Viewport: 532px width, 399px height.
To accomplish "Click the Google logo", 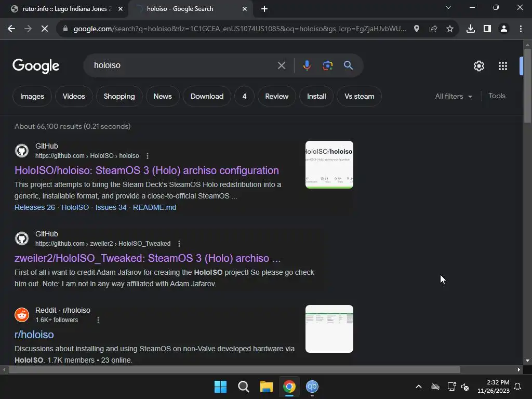I will [x=36, y=66].
